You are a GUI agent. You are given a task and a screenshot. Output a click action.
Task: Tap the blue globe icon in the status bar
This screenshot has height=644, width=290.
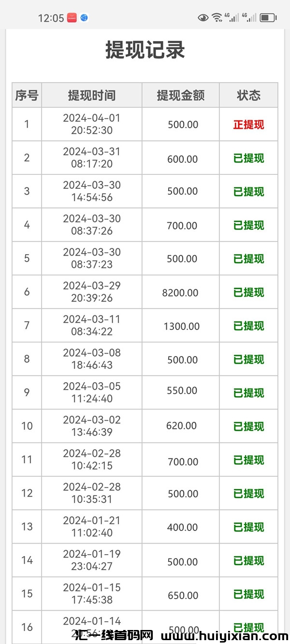click(85, 18)
